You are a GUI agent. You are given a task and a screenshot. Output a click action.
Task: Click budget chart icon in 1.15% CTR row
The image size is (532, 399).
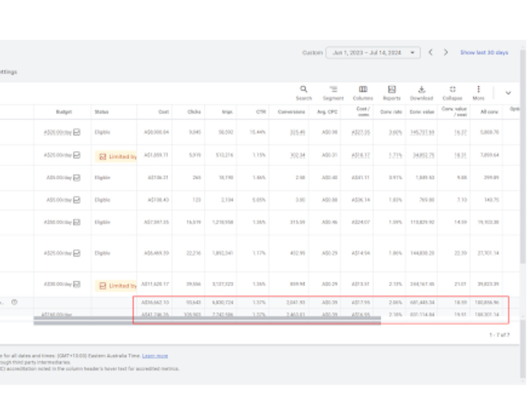coord(77,155)
